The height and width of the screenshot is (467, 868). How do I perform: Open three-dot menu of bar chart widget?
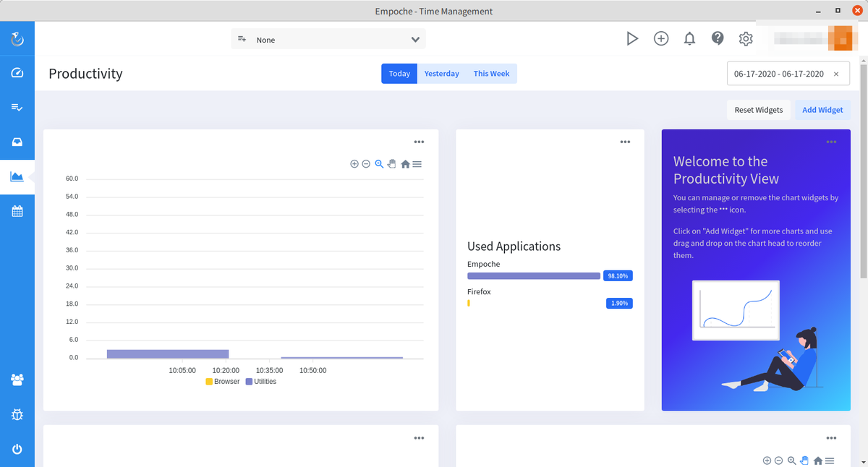click(419, 142)
